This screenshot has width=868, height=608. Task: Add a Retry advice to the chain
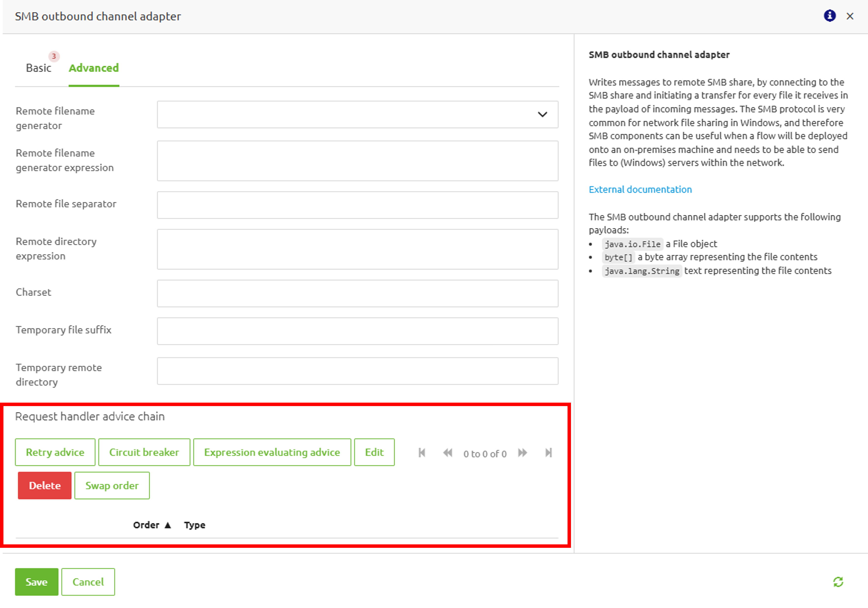click(55, 452)
